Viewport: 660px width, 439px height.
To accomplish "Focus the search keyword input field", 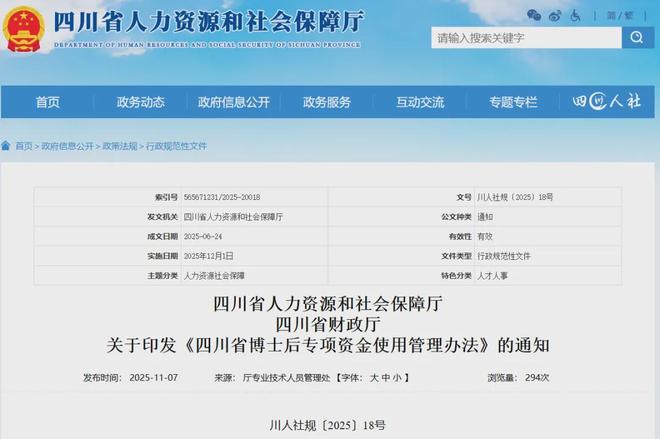I will pyautogui.click(x=526, y=37).
